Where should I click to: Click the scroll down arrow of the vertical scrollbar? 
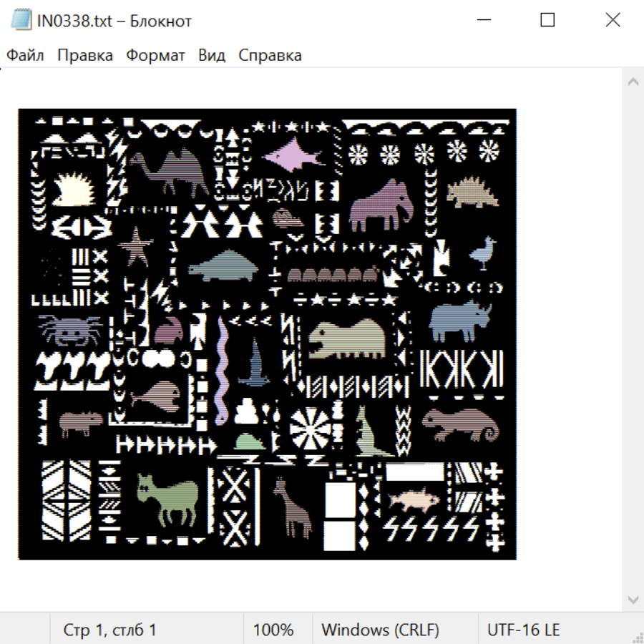click(633, 599)
